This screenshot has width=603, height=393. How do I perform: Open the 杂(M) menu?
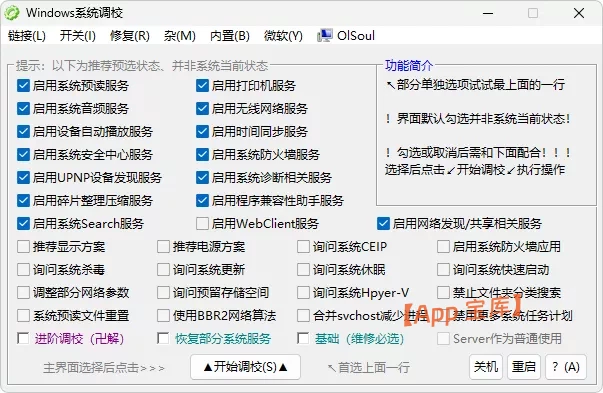(x=180, y=36)
